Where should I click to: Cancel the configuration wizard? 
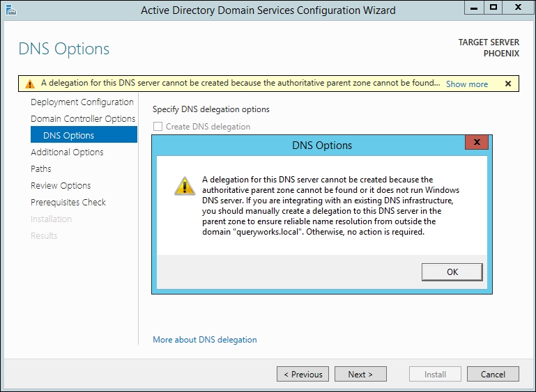click(492, 374)
